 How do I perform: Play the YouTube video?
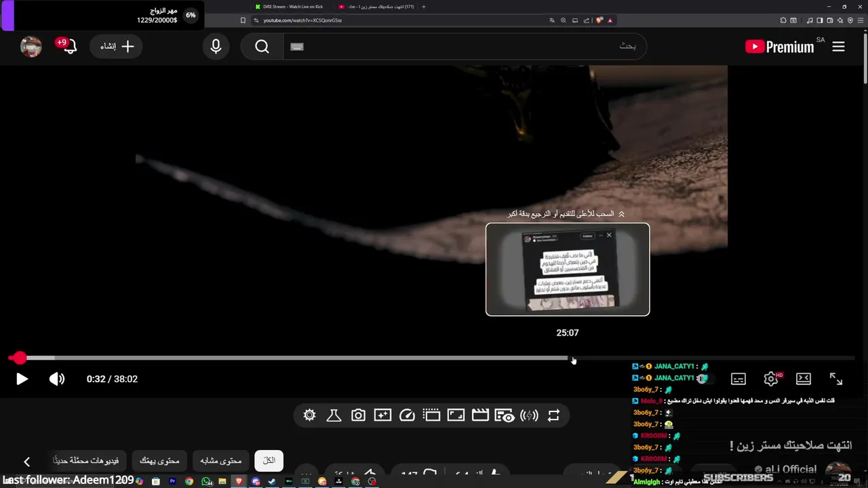[x=22, y=379]
